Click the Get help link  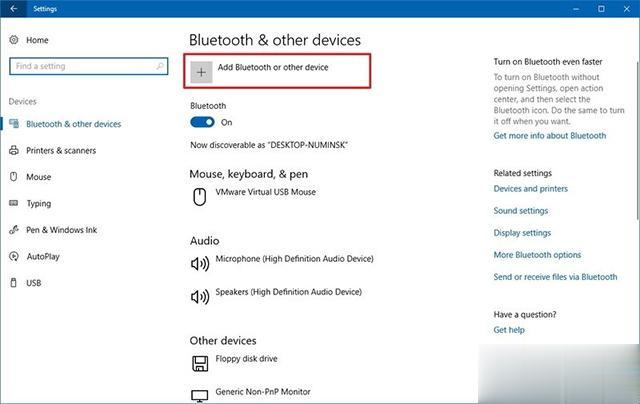click(509, 330)
